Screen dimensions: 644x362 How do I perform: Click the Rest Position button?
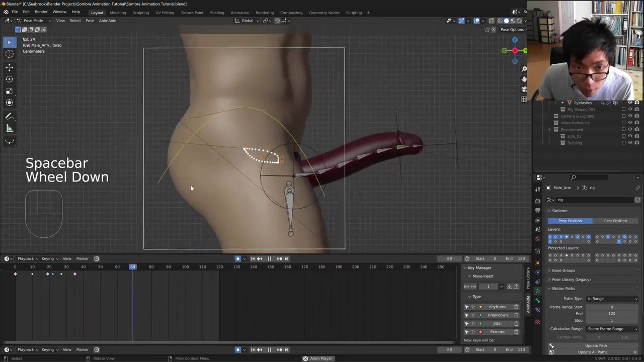click(x=615, y=221)
